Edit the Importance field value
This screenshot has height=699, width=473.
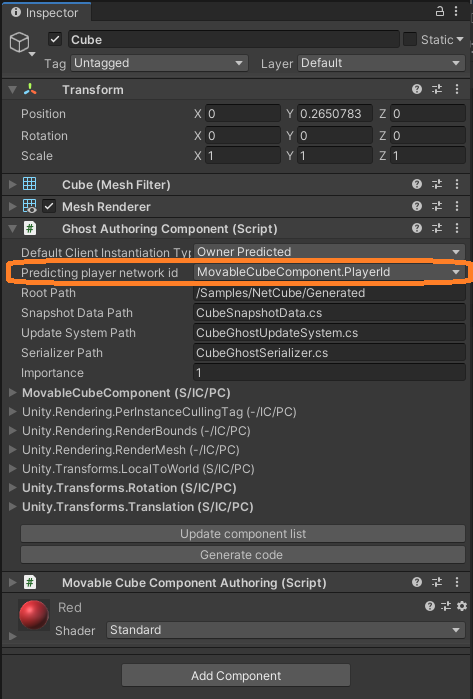point(329,372)
